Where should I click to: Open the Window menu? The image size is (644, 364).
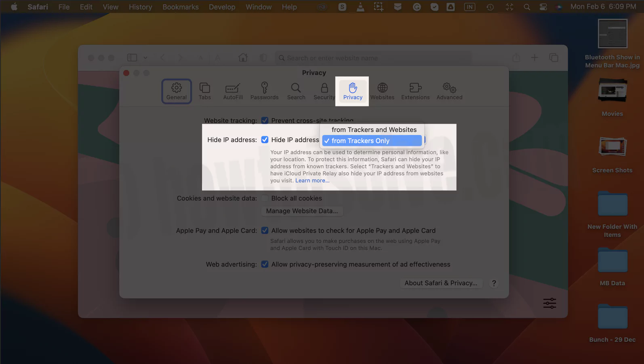click(259, 7)
